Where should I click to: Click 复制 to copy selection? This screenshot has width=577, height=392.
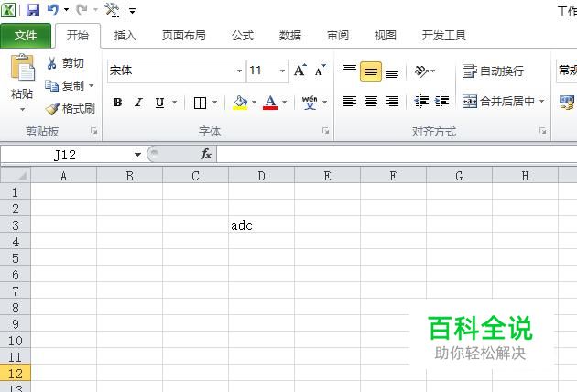[x=65, y=86]
